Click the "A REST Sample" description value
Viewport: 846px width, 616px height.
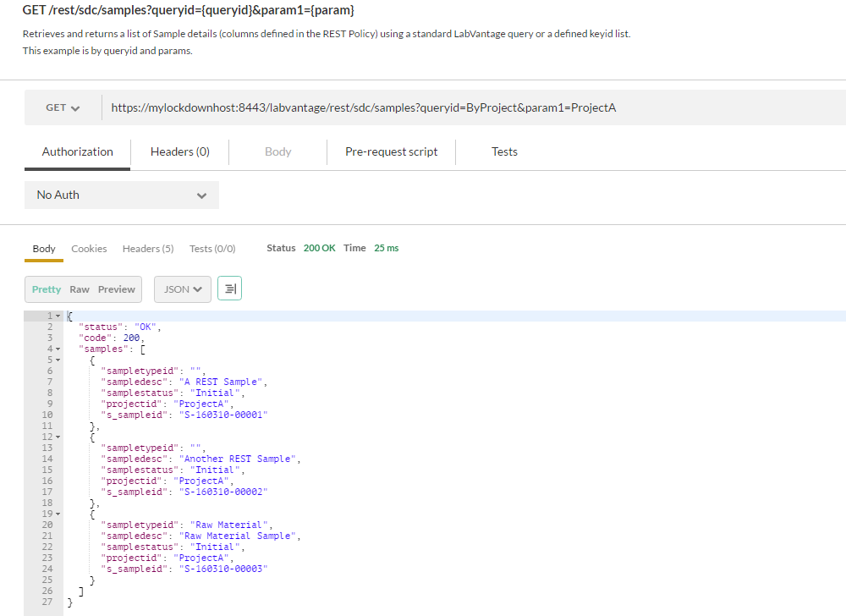[x=221, y=382]
